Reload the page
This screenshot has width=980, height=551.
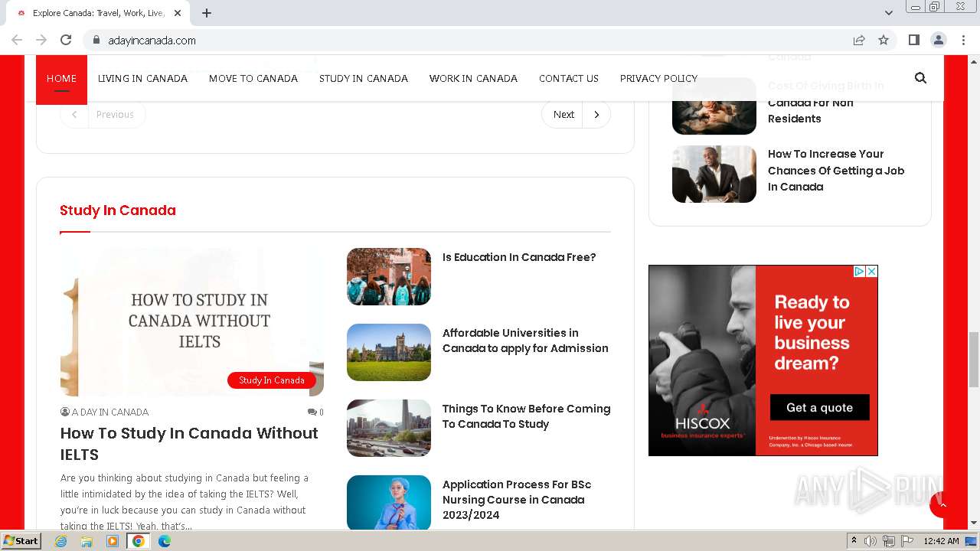(x=66, y=40)
